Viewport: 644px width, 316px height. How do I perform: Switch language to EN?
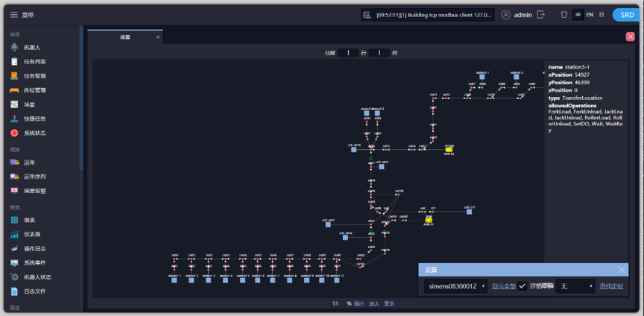pos(590,15)
